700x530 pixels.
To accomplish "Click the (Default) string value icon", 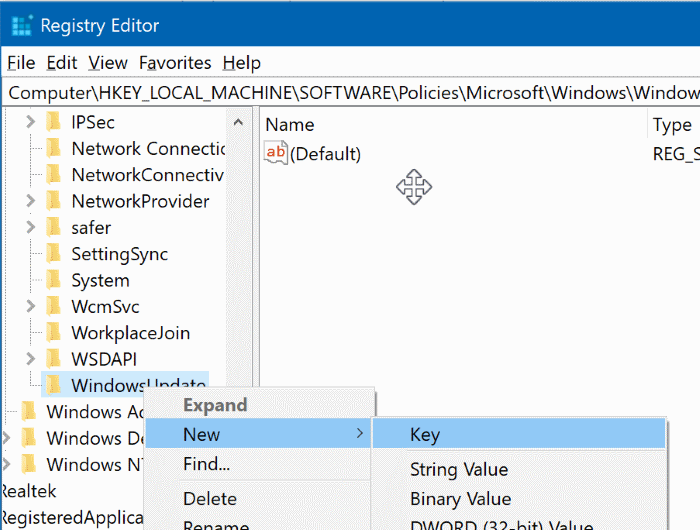I will point(276,153).
